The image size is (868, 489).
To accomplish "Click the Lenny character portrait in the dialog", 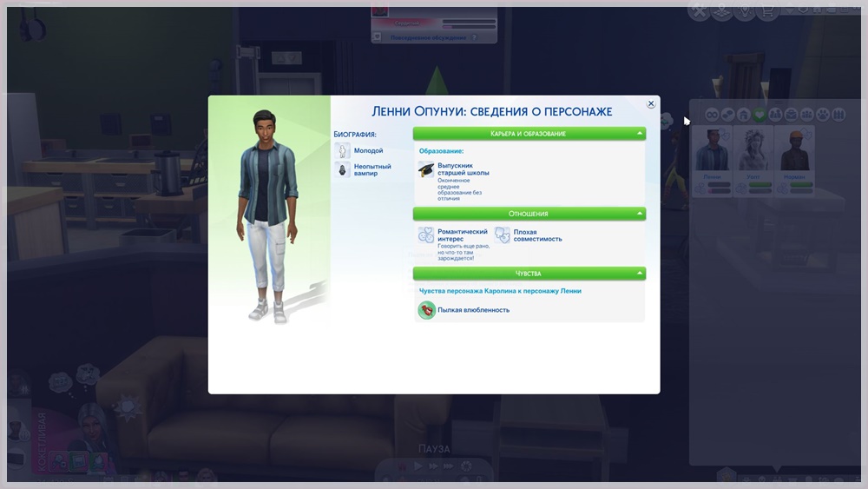I will pyautogui.click(x=267, y=216).
